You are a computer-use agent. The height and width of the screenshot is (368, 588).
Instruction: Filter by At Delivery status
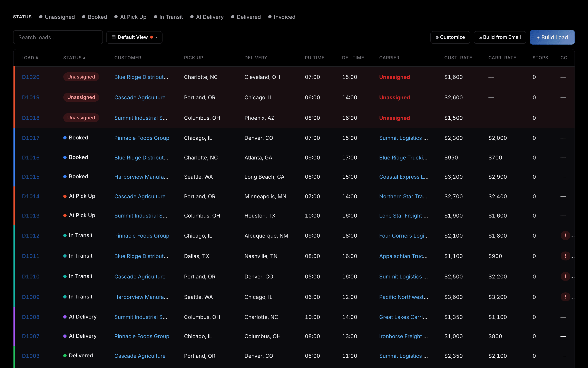(x=207, y=17)
